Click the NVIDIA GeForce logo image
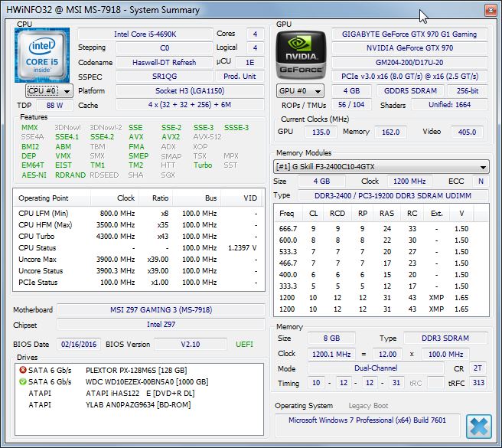The width and height of the screenshot is (502, 448). (301, 55)
